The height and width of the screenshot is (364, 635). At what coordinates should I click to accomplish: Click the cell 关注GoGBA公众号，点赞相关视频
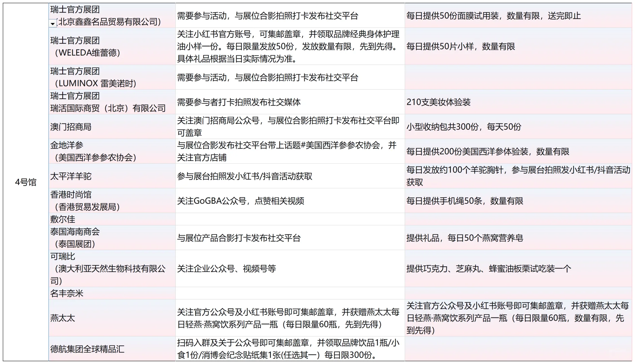[290, 201]
